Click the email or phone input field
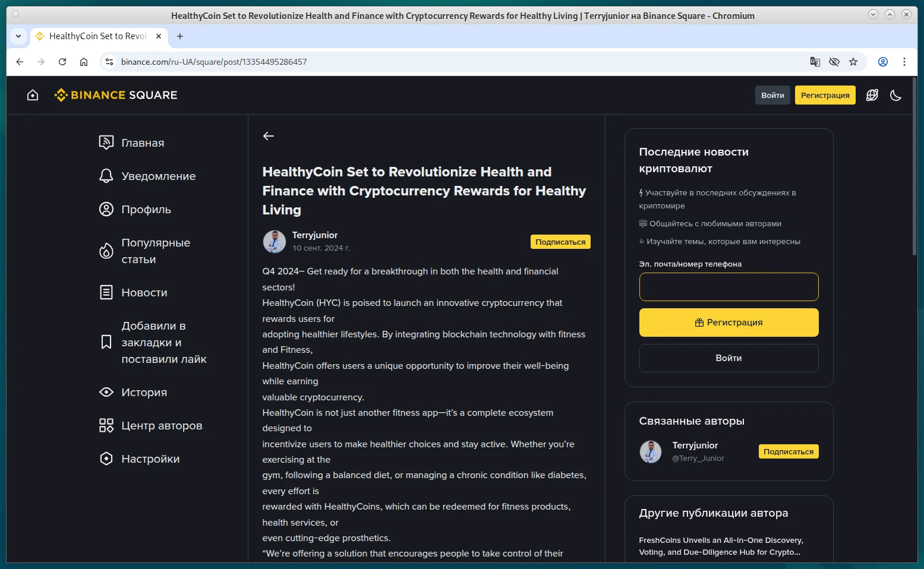This screenshot has width=924, height=569. [x=729, y=287]
